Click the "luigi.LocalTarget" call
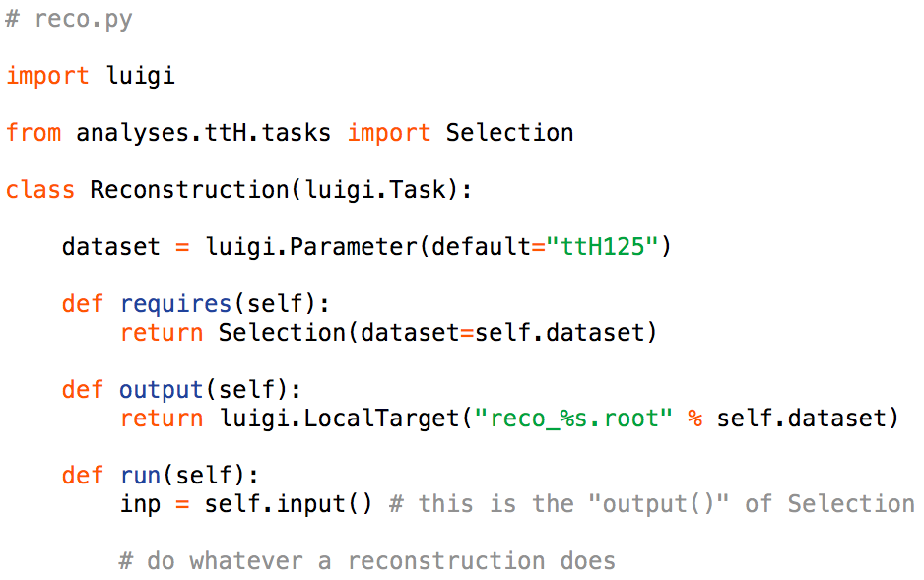 [x=333, y=418]
